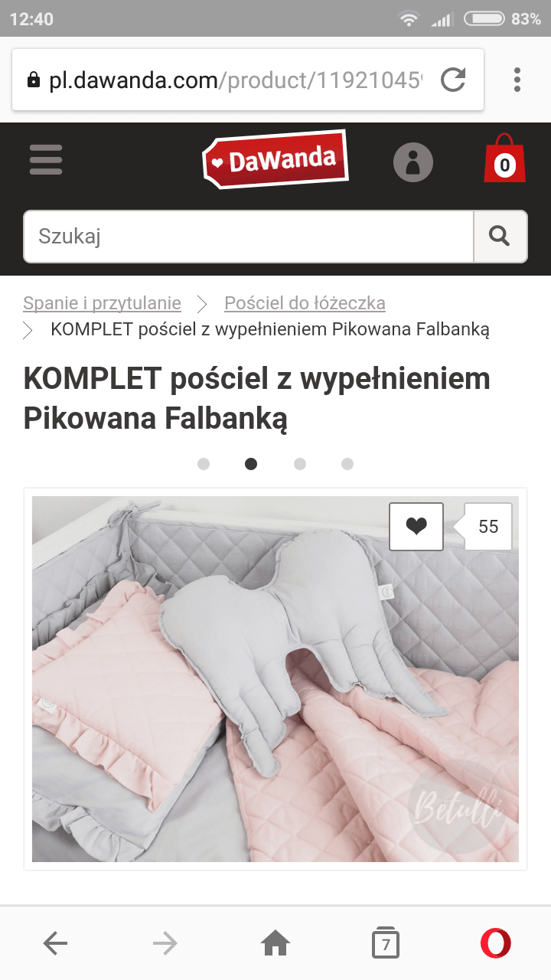Reload the page with the refresh icon
551x980 pixels.
coord(453,80)
